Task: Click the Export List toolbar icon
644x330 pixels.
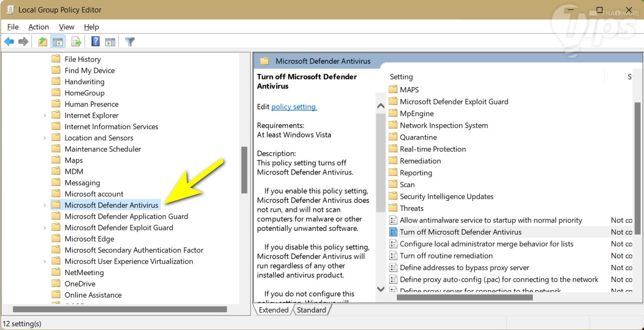Action: pyautogui.click(x=76, y=42)
